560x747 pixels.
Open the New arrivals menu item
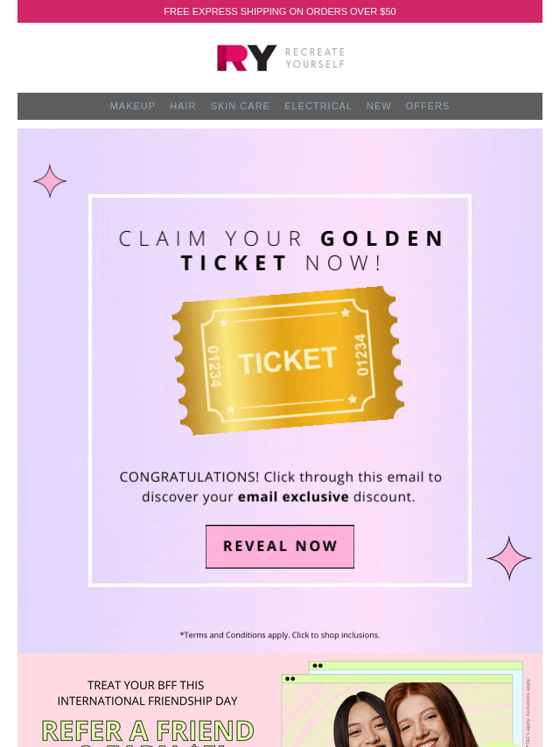tap(379, 106)
